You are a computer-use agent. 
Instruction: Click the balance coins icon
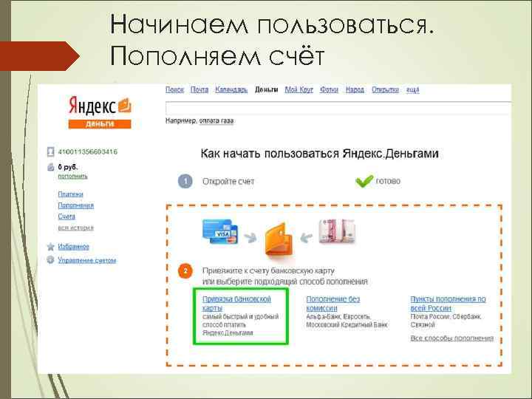[x=50, y=166]
